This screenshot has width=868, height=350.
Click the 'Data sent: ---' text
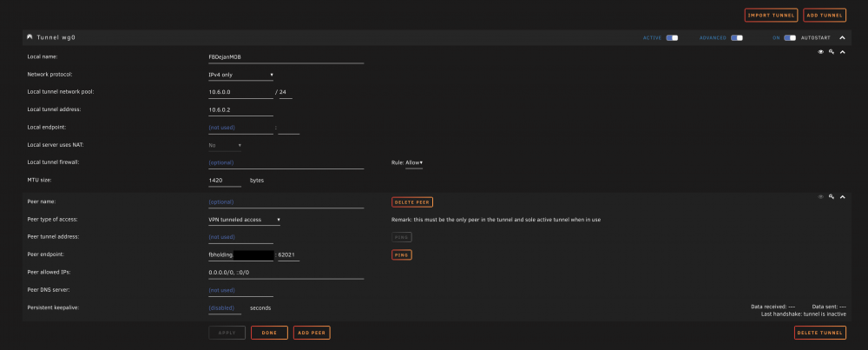click(829, 307)
